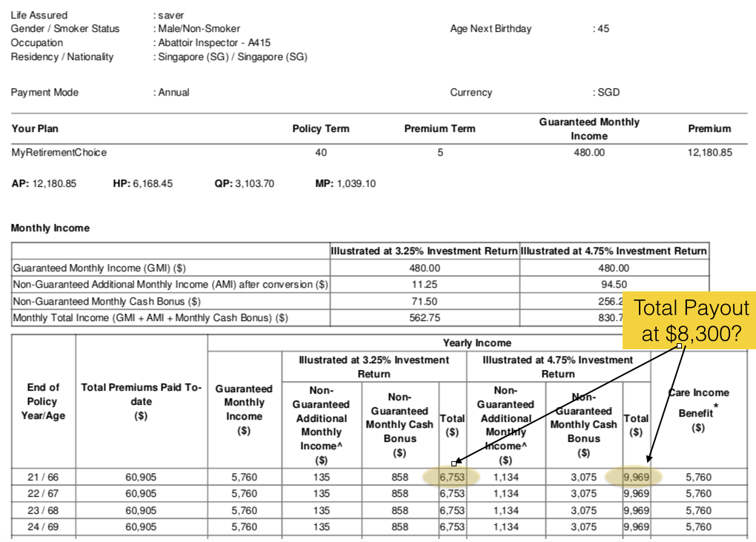
Task: Select the QP: 3,103.70 premium value
Action: pos(245,184)
